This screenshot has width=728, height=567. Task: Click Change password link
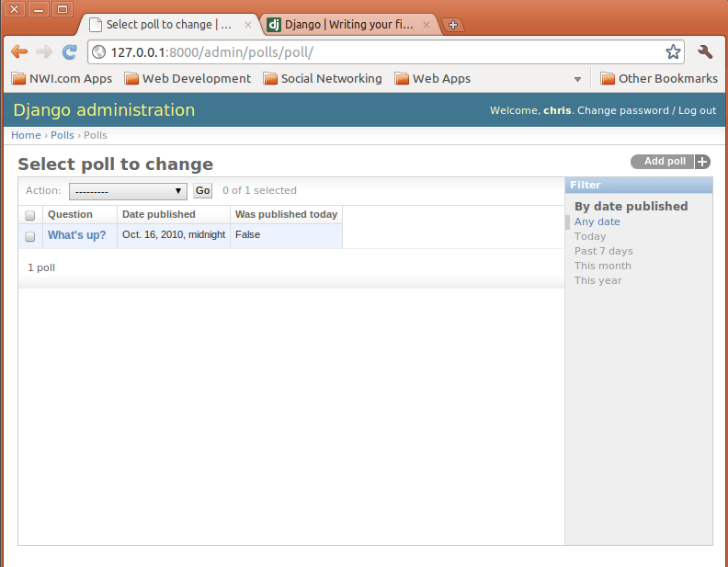click(x=623, y=110)
